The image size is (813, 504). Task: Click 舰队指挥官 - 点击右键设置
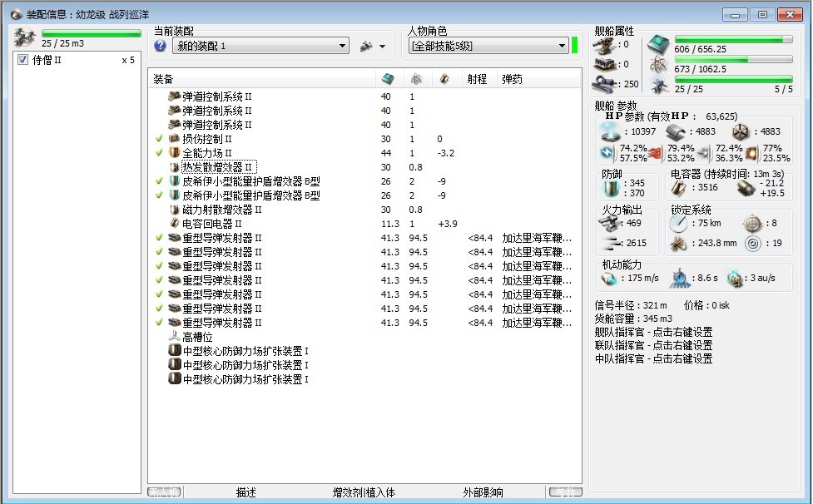click(653, 332)
